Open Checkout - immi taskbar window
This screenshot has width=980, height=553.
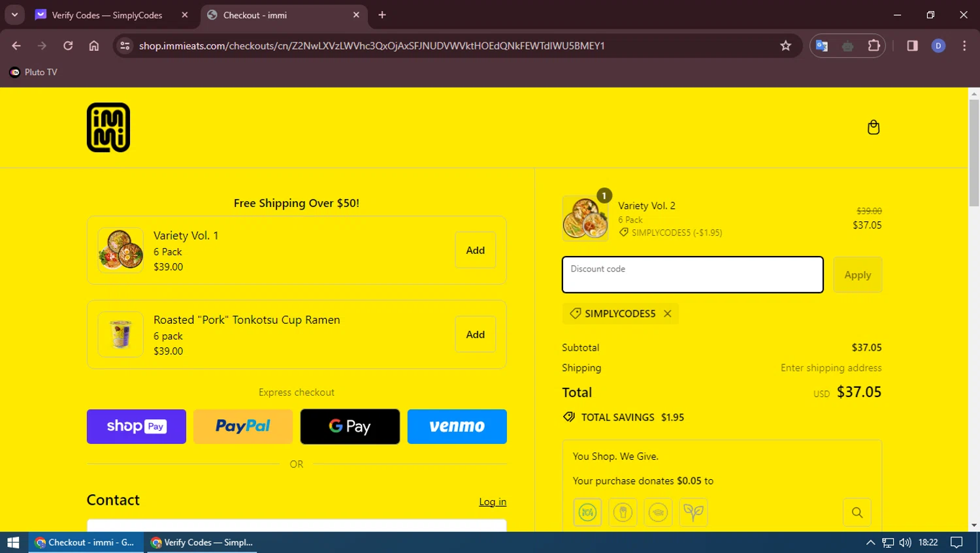point(86,543)
